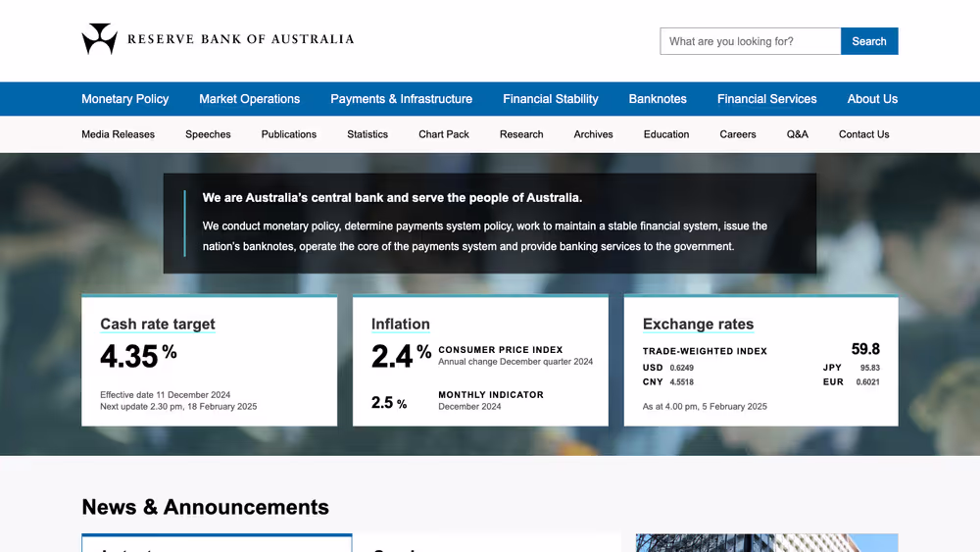This screenshot has height=552, width=980.
Task: Click the Inflation heading link
Action: tap(401, 324)
